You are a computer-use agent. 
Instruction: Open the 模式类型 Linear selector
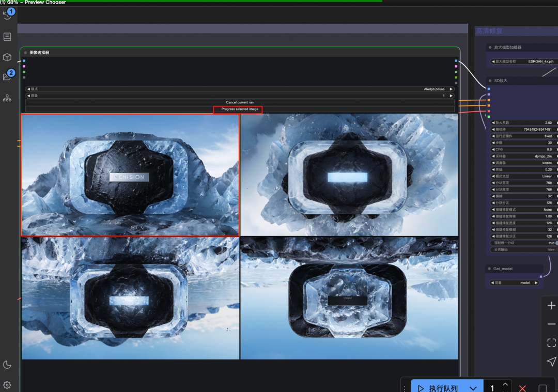(524, 176)
